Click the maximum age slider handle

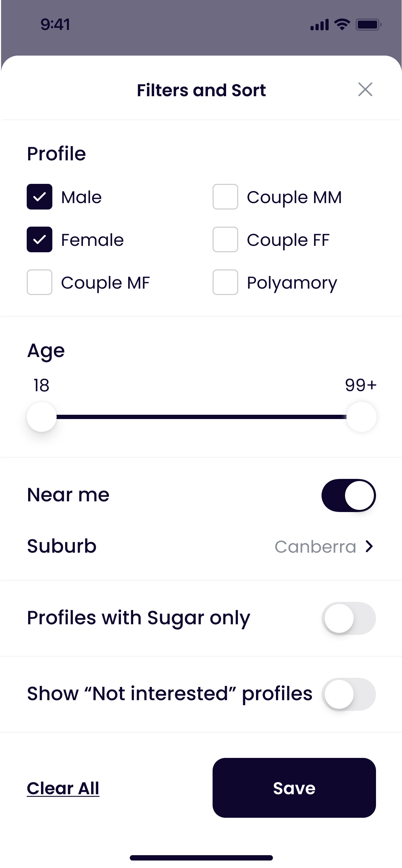(x=361, y=417)
